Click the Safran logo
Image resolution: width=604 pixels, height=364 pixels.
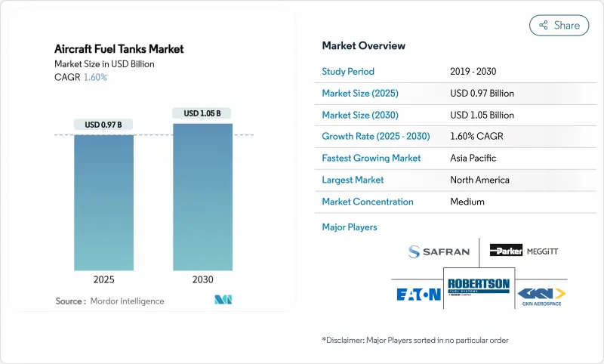[x=439, y=251]
